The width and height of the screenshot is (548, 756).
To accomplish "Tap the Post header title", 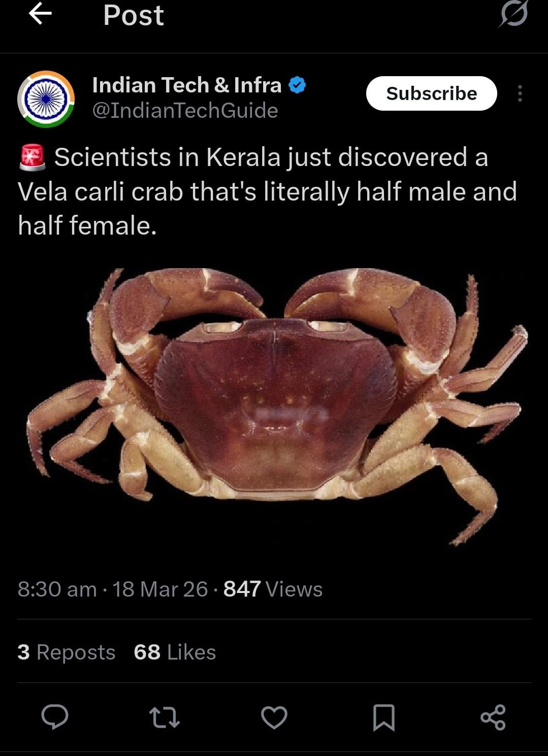I will [x=134, y=15].
